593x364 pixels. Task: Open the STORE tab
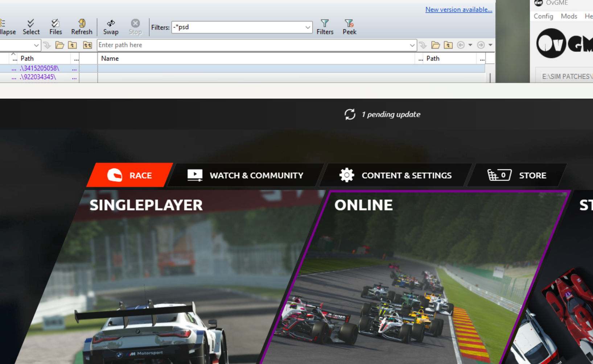coord(517,175)
